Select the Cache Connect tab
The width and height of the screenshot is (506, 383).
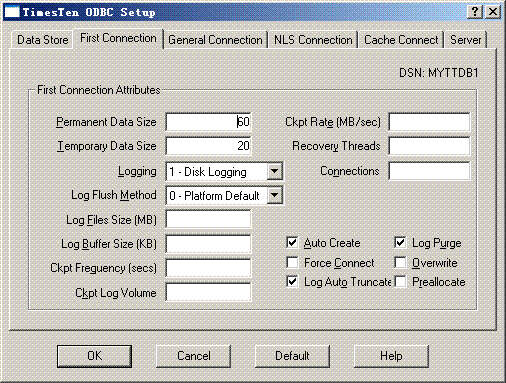(401, 40)
